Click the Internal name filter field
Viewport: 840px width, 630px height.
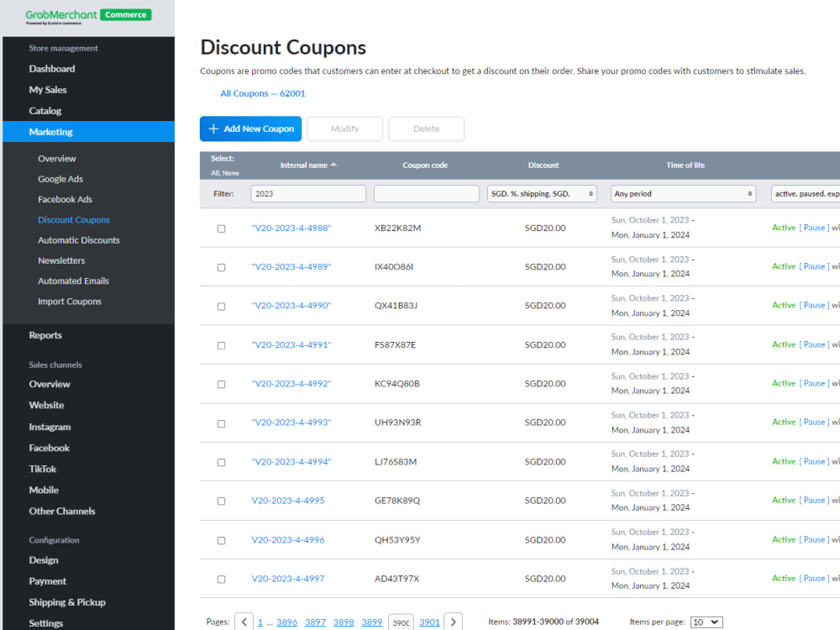tap(308, 193)
